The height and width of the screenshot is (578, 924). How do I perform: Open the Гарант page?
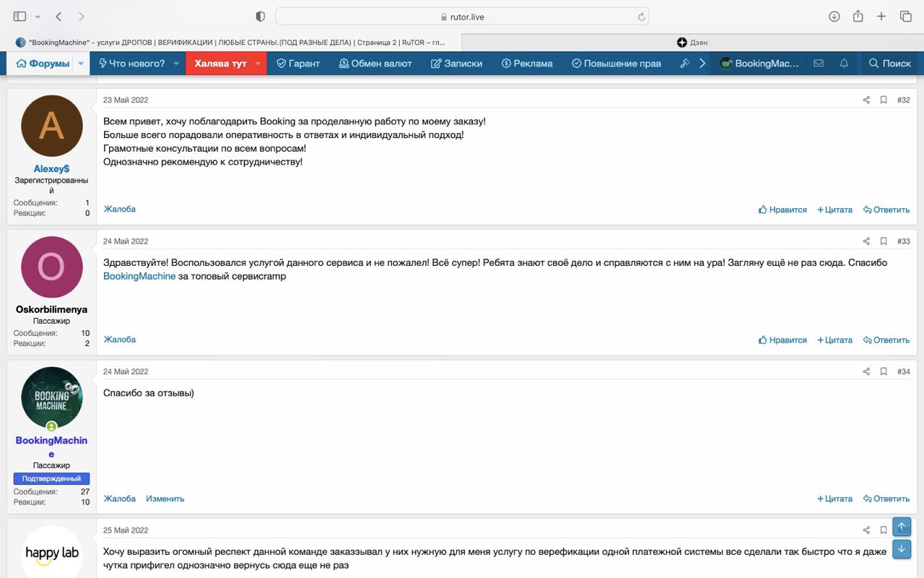click(298, 64)
